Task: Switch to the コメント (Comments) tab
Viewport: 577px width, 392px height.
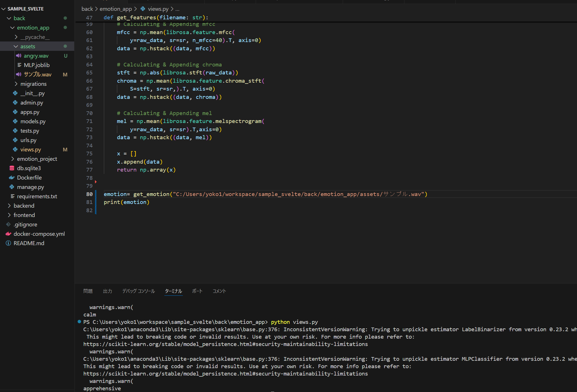Action: 219,291
